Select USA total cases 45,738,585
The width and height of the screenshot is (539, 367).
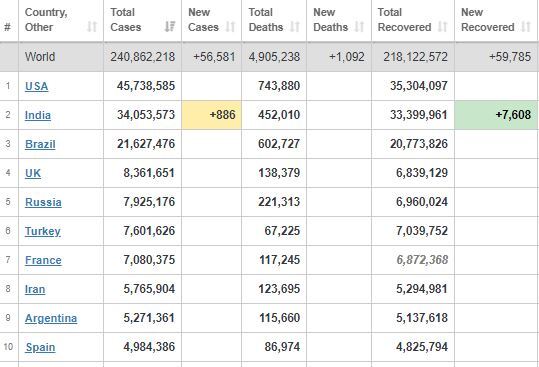(x=146, y=86)
